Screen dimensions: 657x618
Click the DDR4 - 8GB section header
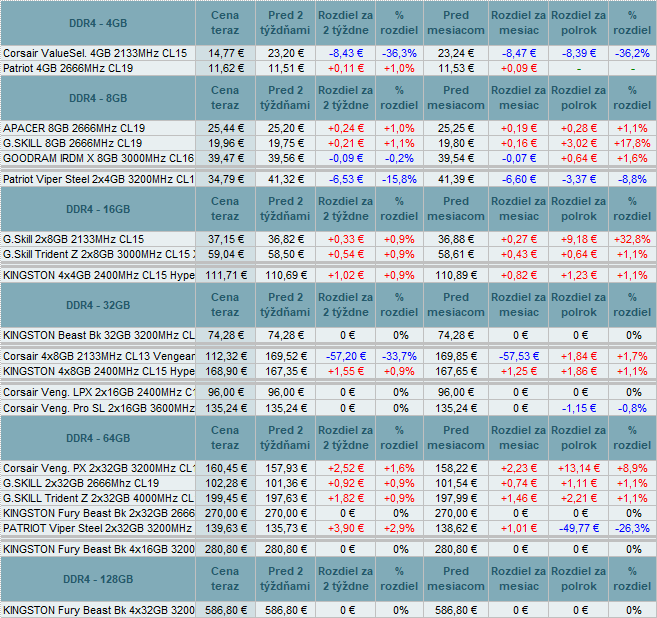coord(98,98)
